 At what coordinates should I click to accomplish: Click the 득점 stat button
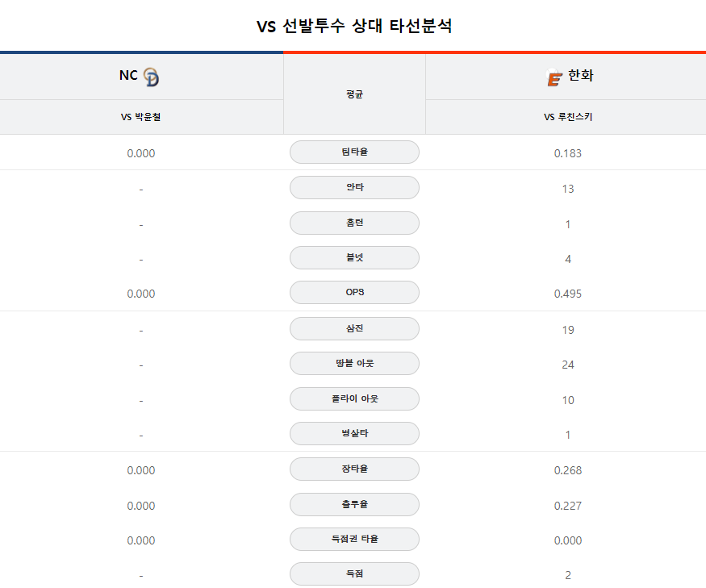tap(354, 574)
